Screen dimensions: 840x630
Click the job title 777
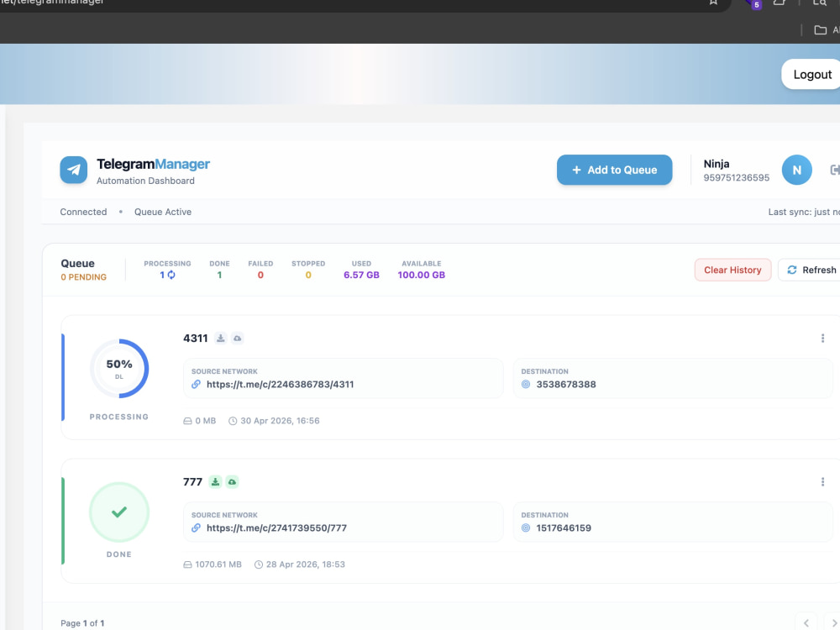[192, 481]
